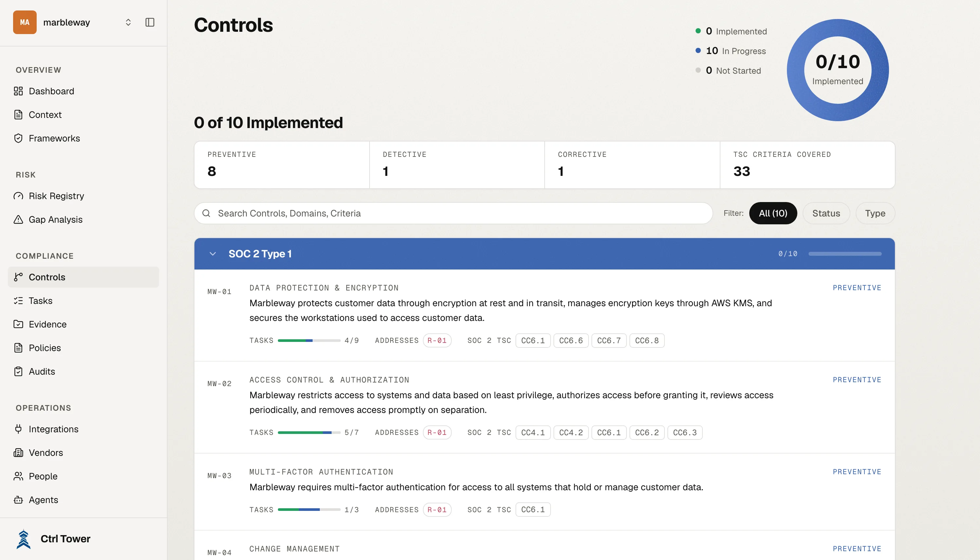Click the MW-02 tasks progress bar
The width and height of the screenshot is (980, 560).
309,432
